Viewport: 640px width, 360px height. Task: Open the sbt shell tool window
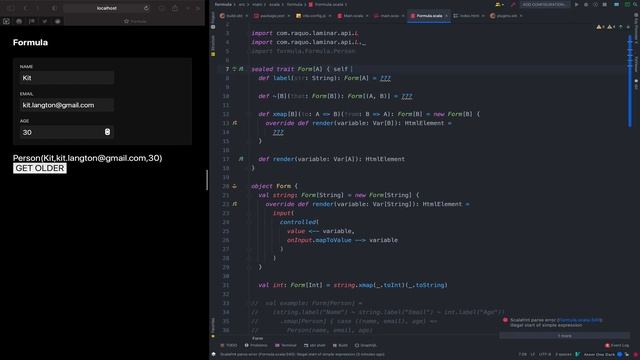click(315, 345)
